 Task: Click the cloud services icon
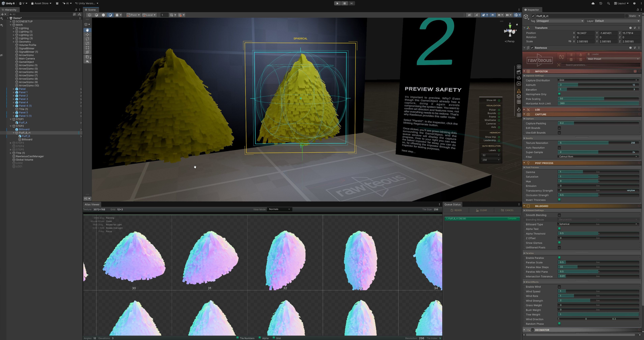593,3
